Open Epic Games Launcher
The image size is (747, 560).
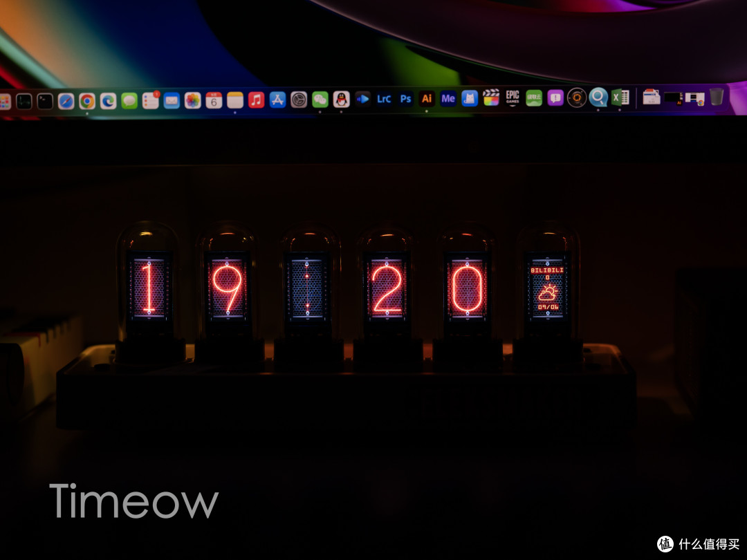pyautogui.click(x=512, y=97)
